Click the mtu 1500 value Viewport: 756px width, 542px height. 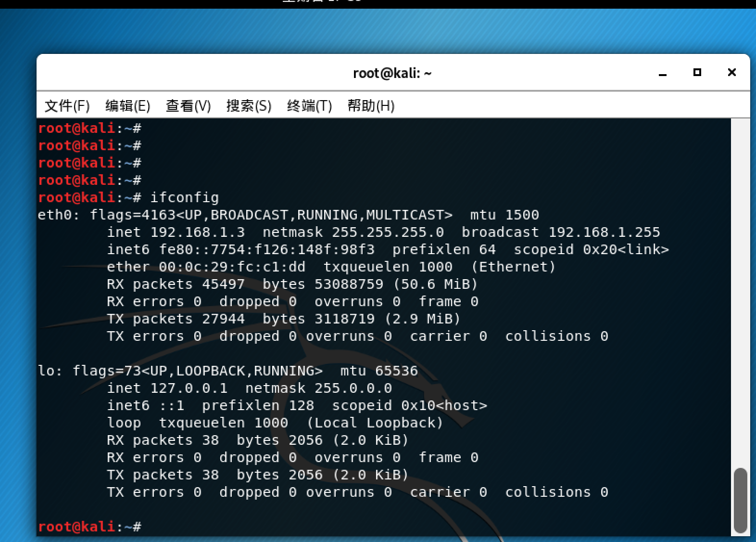point(505,215)
